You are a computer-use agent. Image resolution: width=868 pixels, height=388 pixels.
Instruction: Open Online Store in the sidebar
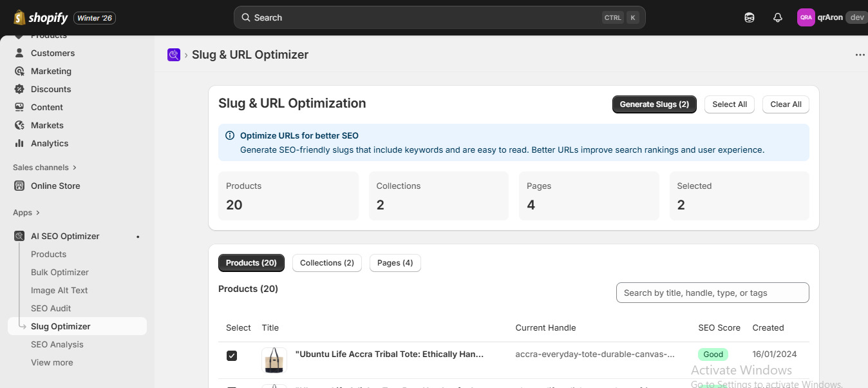[x=55, y=186]
